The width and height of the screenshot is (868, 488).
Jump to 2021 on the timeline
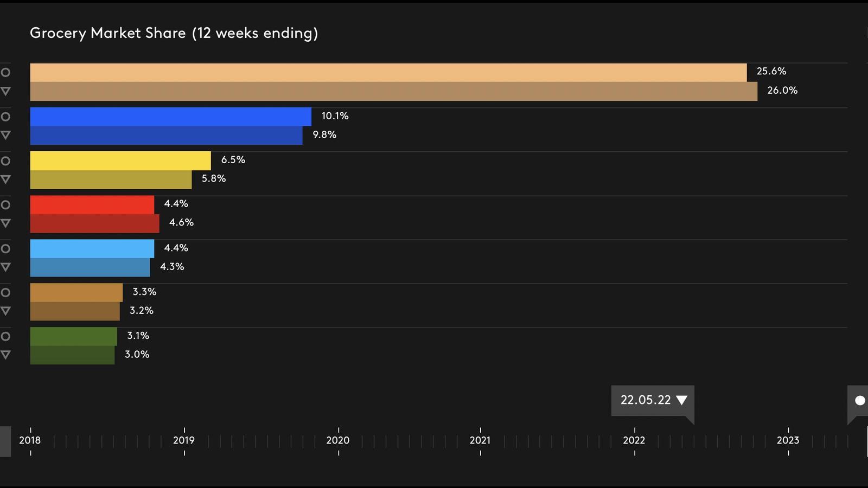pyautogui.click(x=480, y=440)
